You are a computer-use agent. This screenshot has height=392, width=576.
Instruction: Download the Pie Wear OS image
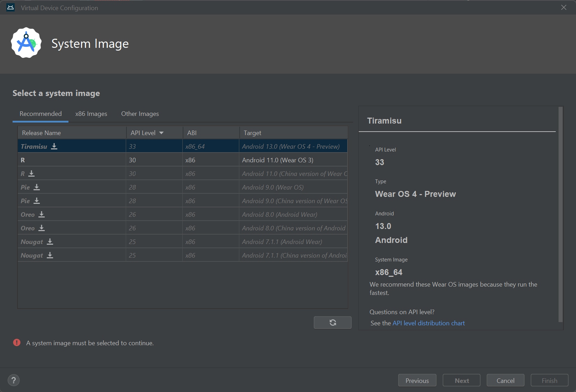click(x=37, y=187)
